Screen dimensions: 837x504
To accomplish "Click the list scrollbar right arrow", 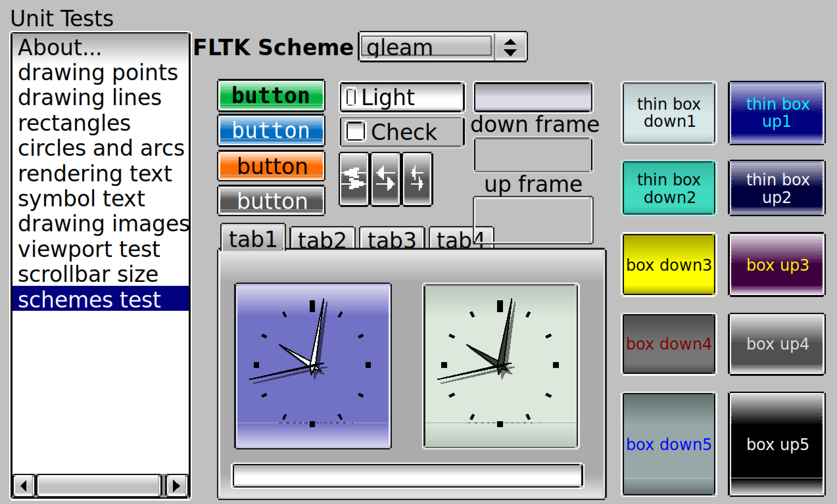I will tap(176, 486).
